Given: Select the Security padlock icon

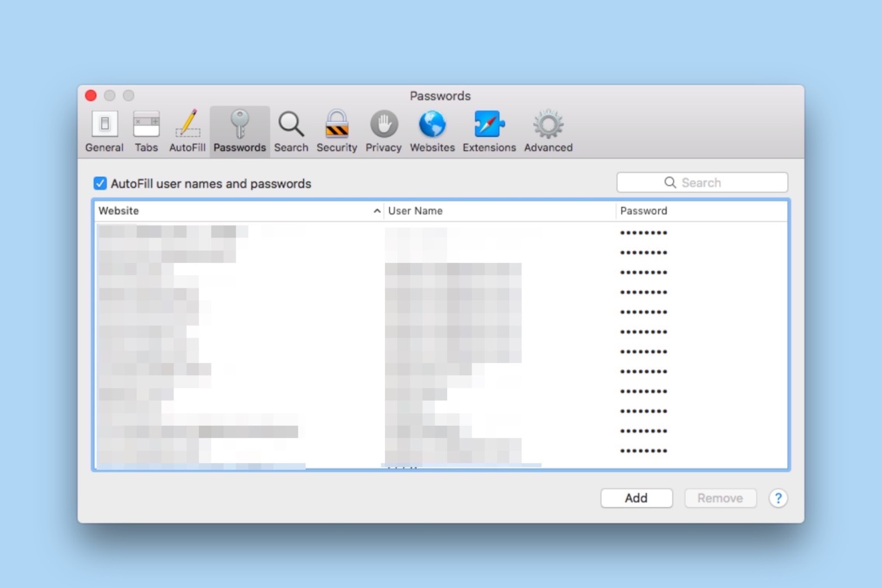Looking at the screenshot, I should [336, 130].
